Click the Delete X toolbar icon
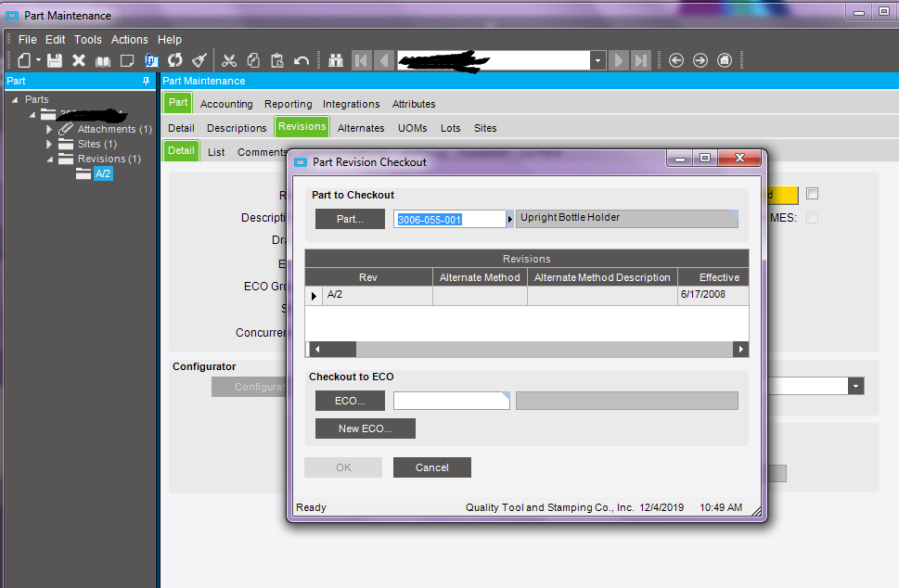The height and width of the screenshot is (588, 899). click(x=79, y=60)
